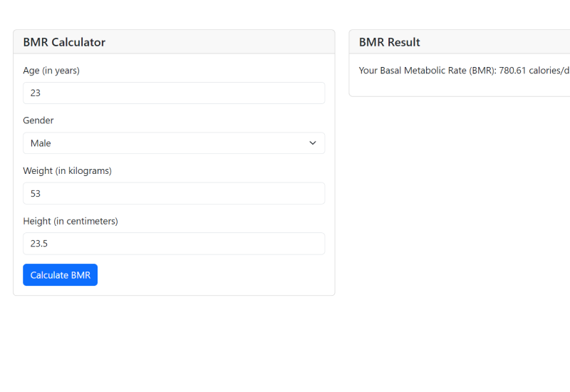Screen dimensions: 570x392
Task: Click the "BMR Calculator" card heading
Action: 64,42
